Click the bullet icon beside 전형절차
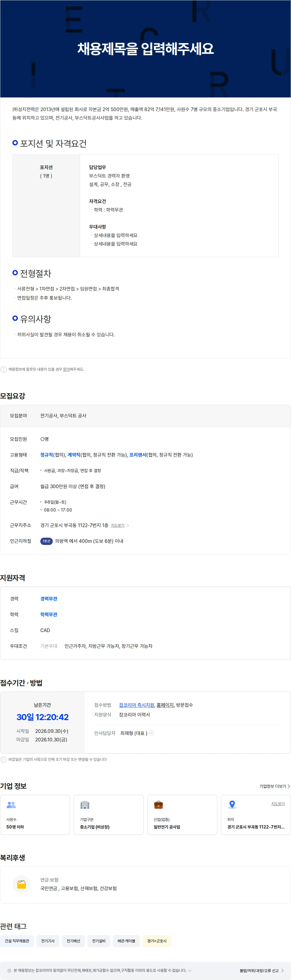 15,272
